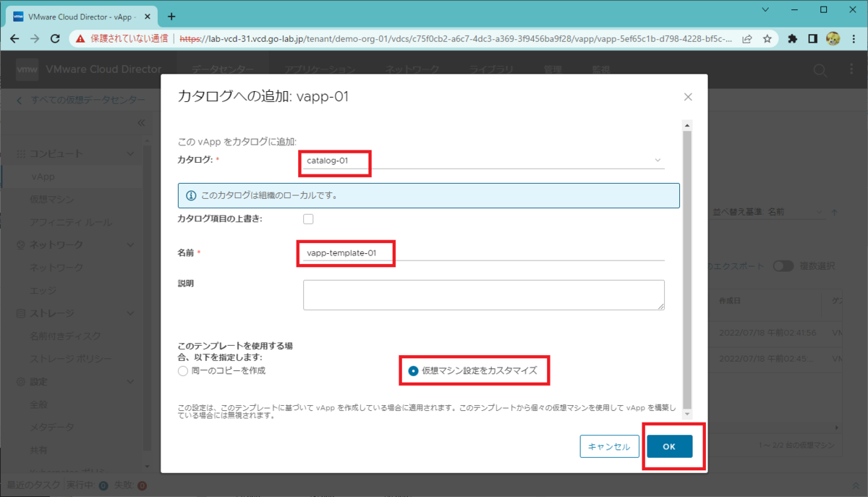Click the キャンセル button
This screenshot has height=497, width=868.
click(x=609, y=446)
